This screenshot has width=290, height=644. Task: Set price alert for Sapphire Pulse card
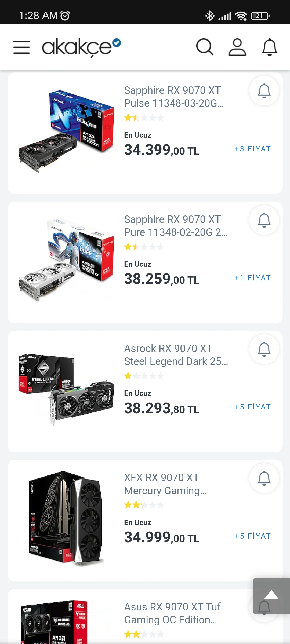[264, 91]
